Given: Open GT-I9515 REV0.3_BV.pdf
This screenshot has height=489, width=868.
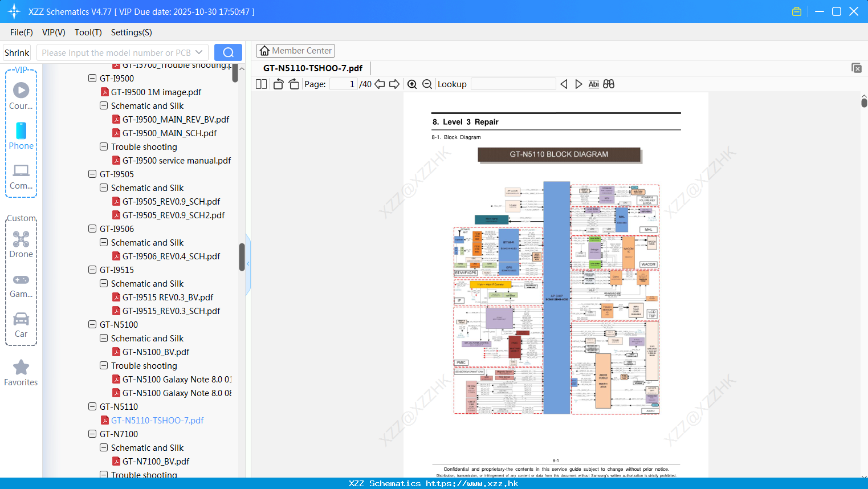Looking at the screenshot, I should pos(168,297).
